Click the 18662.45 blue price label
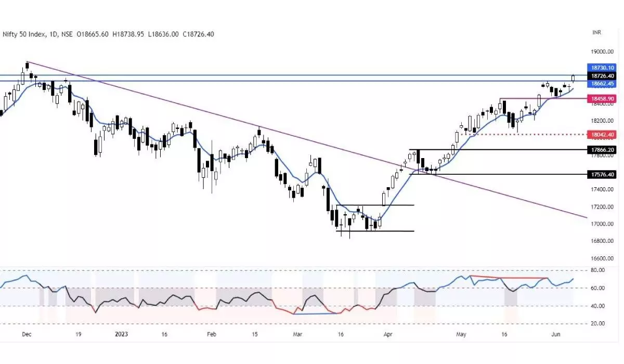 pyautogui.click(x=603, y=83)
